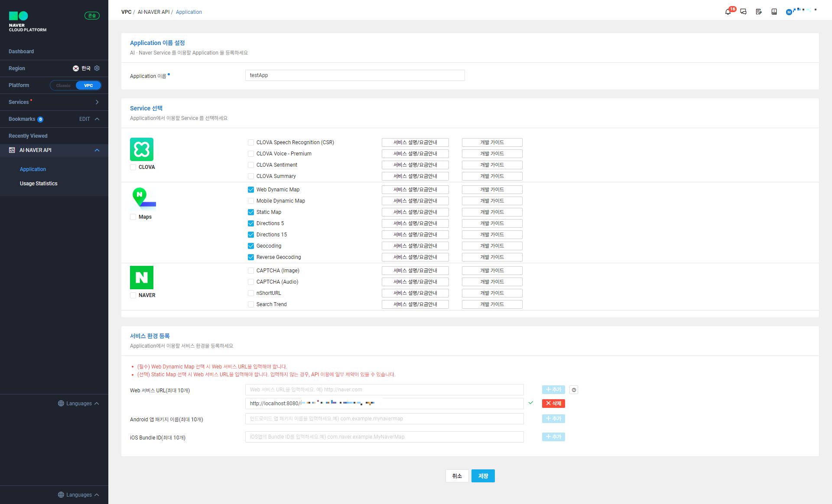Click the question-mark help icon beside URL add button
Screen dimensions: 832x504
(x=574, y=390)
